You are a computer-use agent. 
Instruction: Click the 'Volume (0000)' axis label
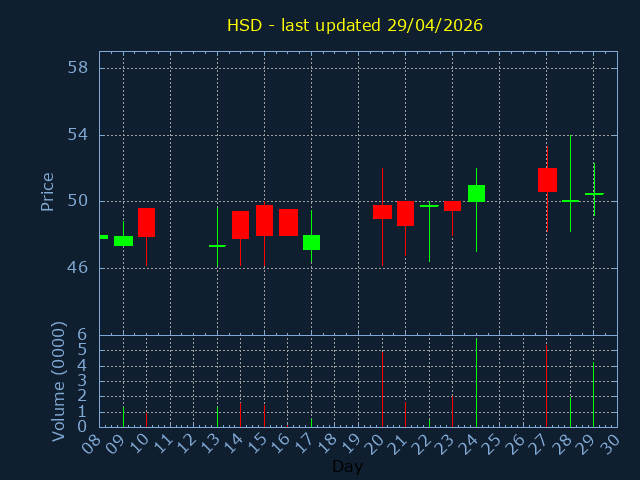(x=59, y=381)
